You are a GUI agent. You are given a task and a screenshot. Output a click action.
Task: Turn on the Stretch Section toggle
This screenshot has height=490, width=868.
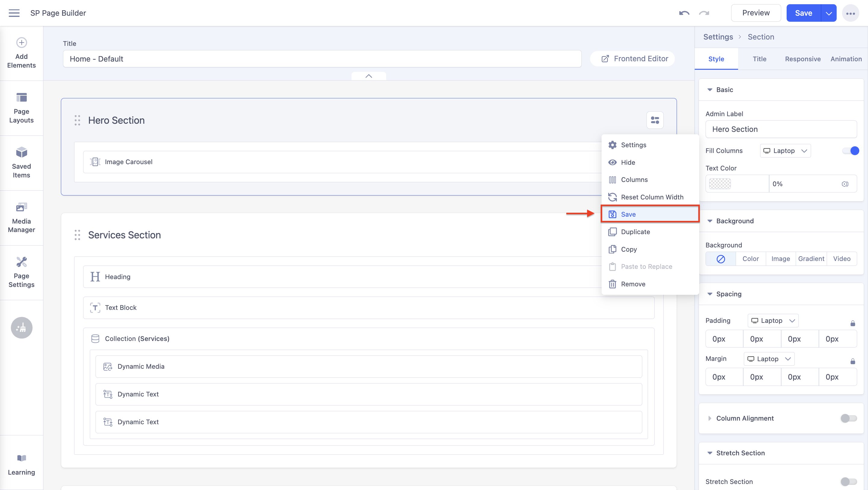pos(848,481)
